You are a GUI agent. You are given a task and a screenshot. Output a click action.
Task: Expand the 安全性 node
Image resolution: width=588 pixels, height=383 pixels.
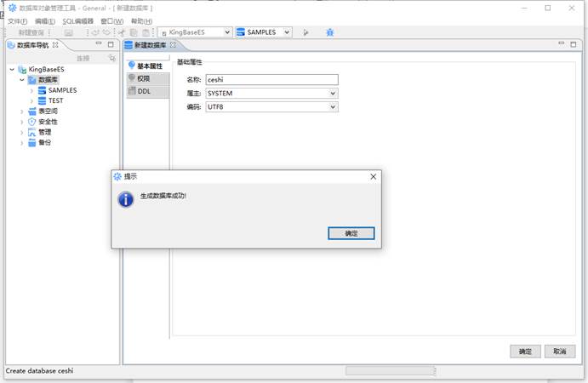(x=22, y=122)
